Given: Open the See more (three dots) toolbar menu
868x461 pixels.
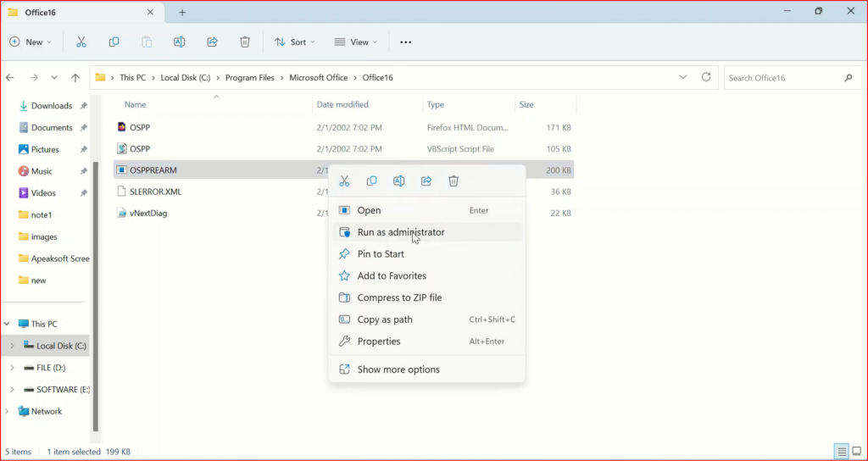Looking at the screenshot, I should [406, 42].
